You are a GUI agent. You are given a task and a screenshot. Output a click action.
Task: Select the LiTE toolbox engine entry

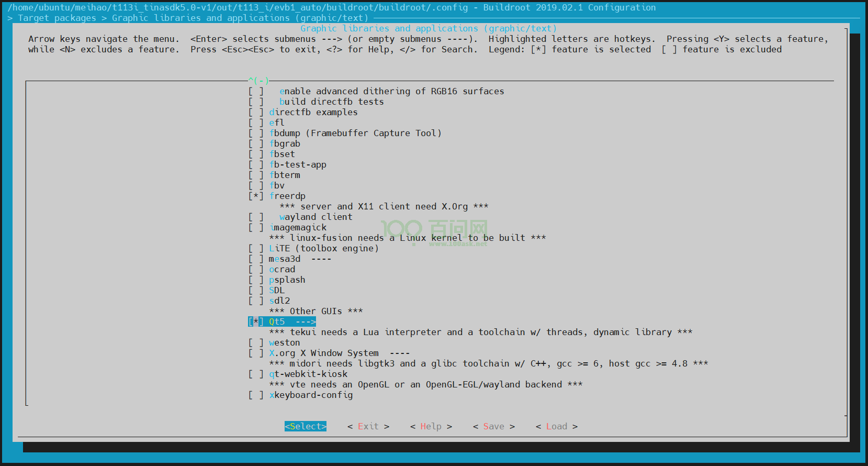pos(323,248)
